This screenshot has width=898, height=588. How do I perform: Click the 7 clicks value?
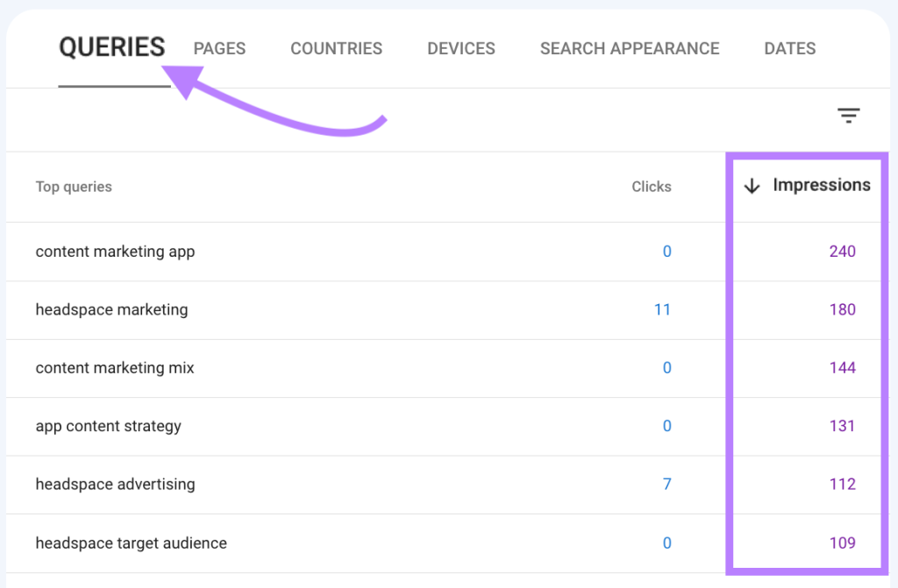666,484
